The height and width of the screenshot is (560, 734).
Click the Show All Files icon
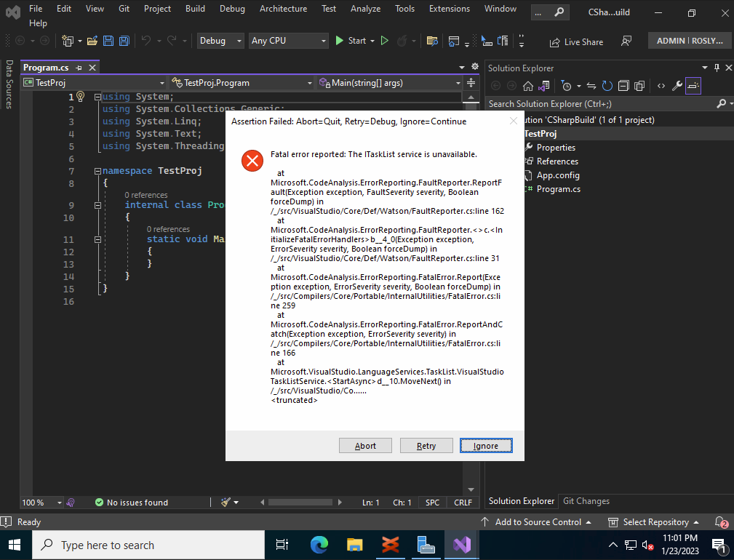(x=639, y=86)
